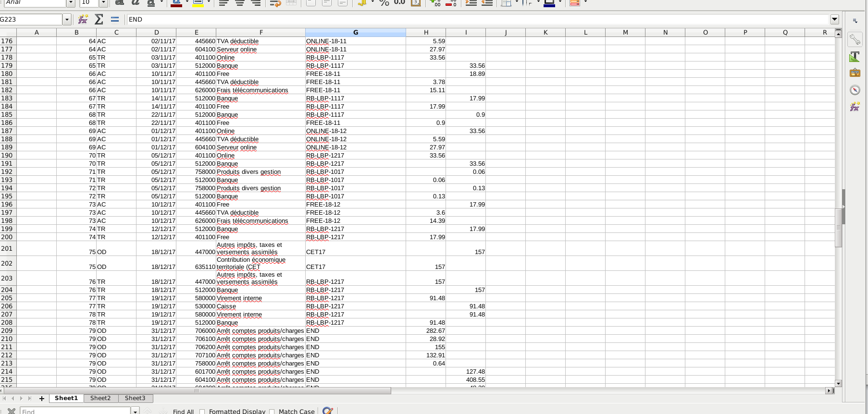The width and height of the screenshot is (868, 414).
Task: Click the add new sheet plus icon
Action: [x=42, y=398]
